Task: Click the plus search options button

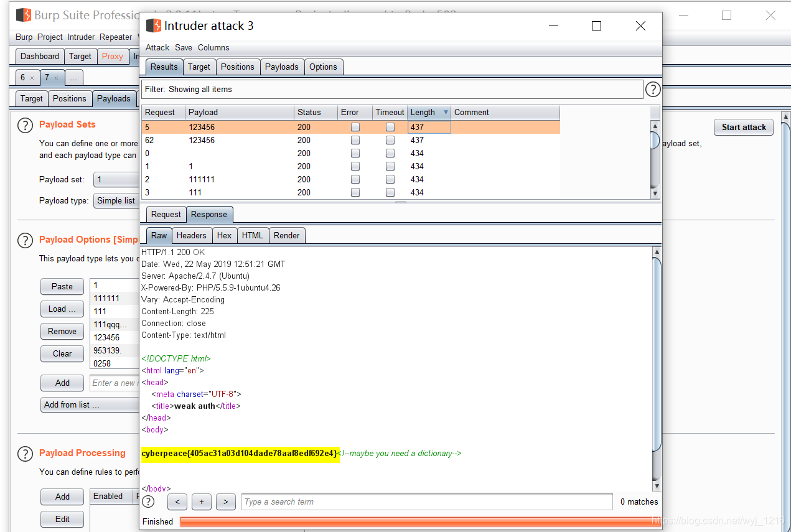Action: point(202,502)
